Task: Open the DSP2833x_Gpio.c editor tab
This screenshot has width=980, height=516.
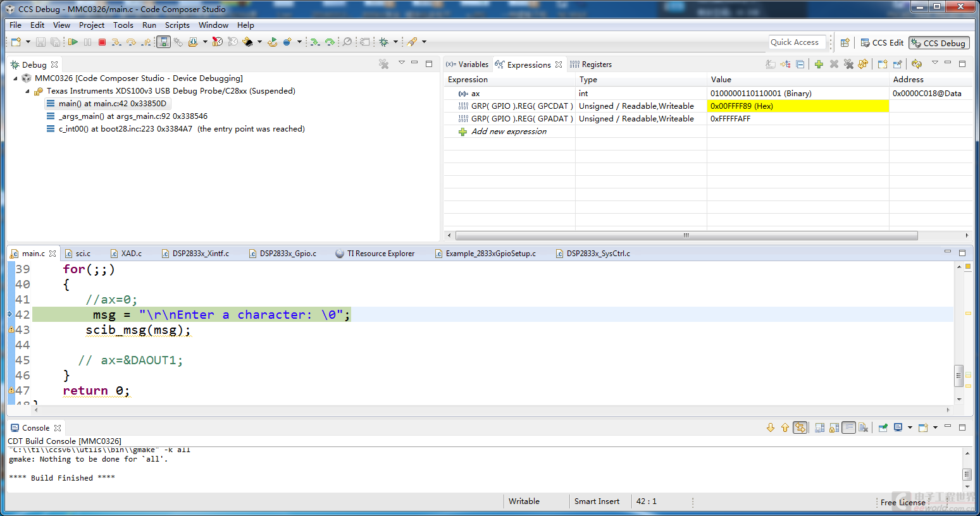Action: (283, 254)
